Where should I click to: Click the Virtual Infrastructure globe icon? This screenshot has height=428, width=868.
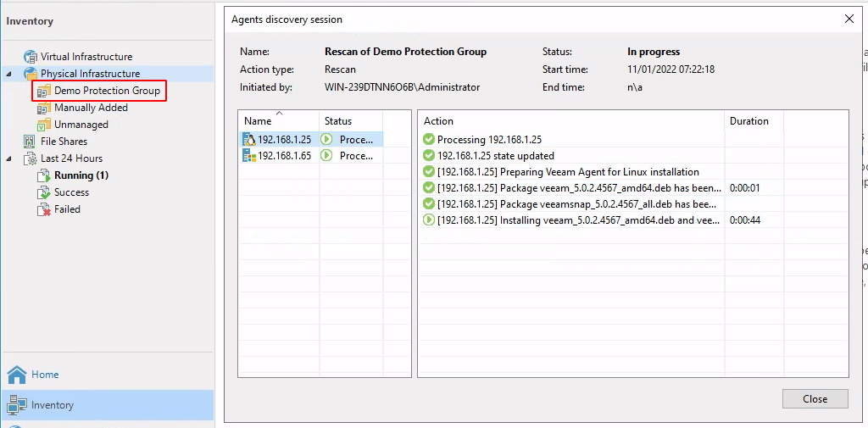tap(31, 57)
